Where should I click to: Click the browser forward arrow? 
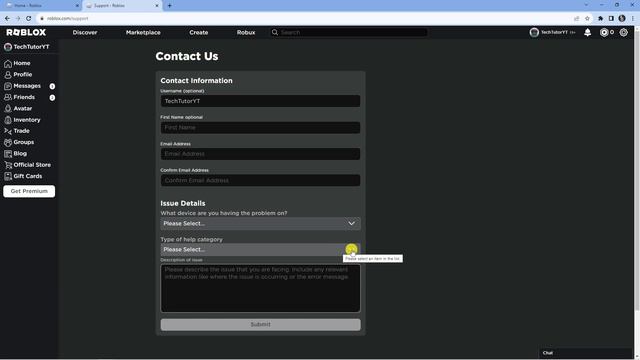tap(18, 18)
